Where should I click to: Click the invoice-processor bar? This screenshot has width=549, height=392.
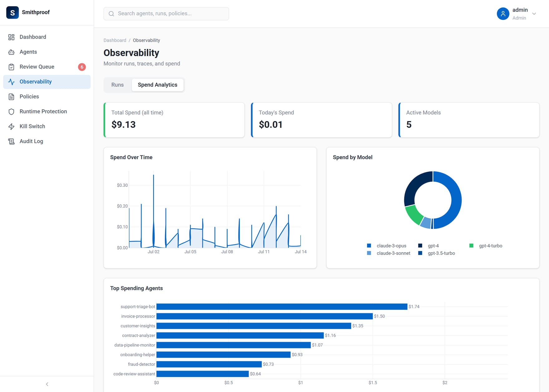(265, 316)
